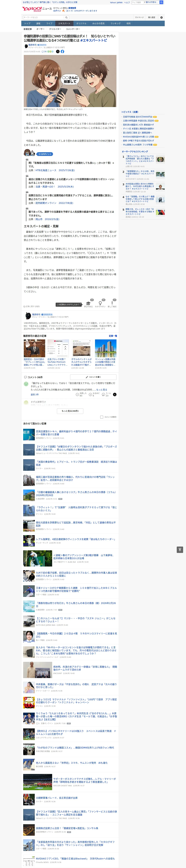Click the back-to-top arrow button
Screen dimensions: 186x868
[x=180, y=550]
